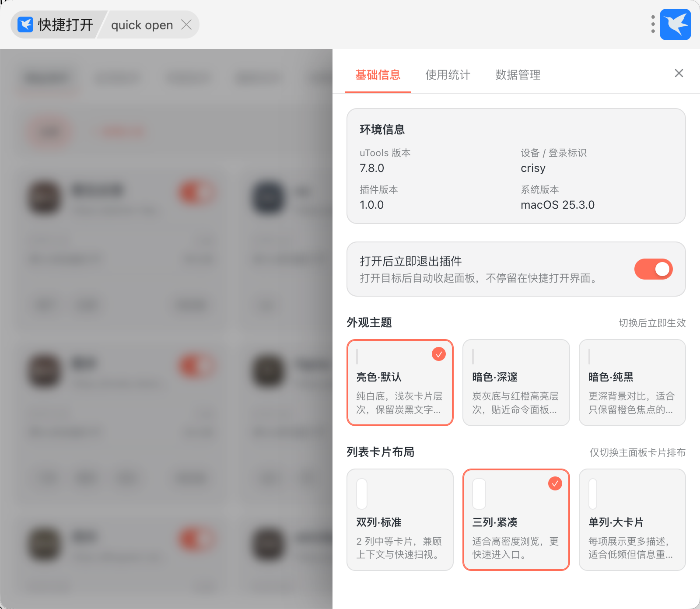Clear the quick open tag with its X icon
This screenshot has height=609, width=700.
pyautogui.click(x=186, y=24)
